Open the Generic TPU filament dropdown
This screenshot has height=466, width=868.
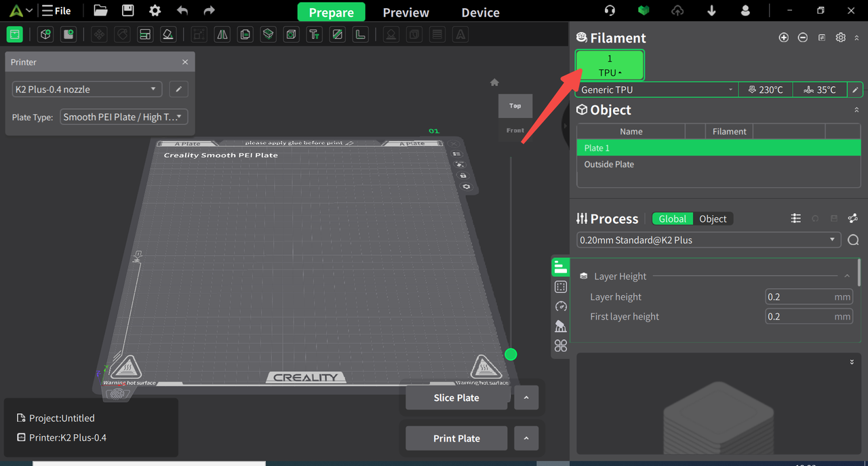[656, 90]
